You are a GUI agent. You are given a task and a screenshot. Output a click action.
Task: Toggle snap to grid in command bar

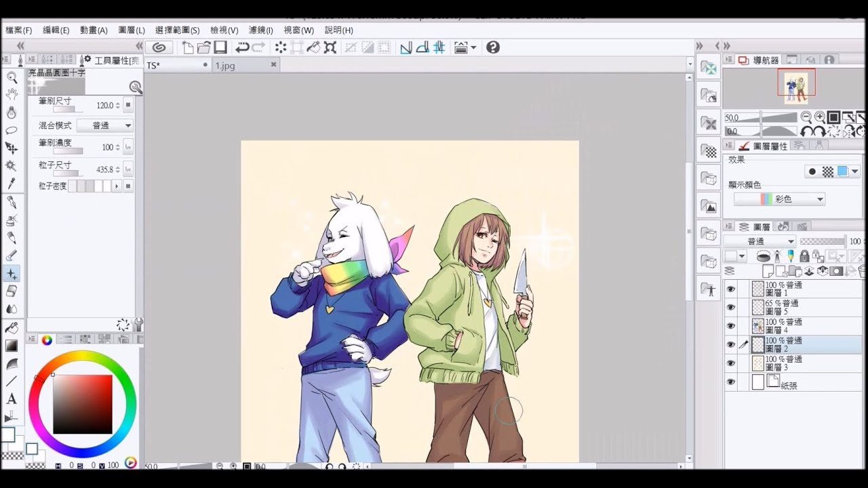(439, 47)
